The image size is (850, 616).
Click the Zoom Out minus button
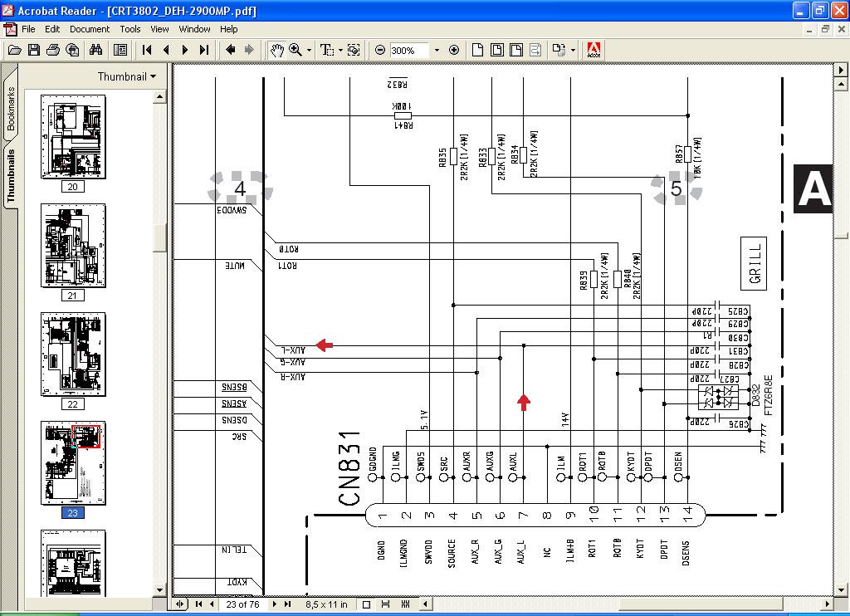pyautogui.click(x=380, y=50)
